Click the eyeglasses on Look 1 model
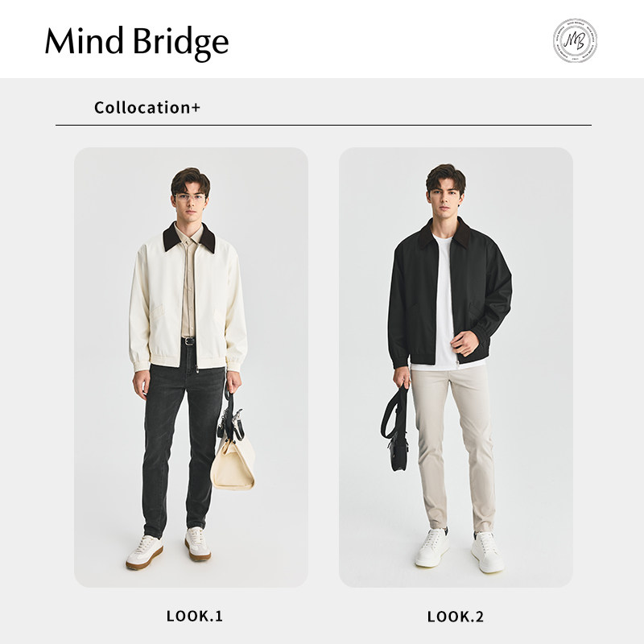This screenshot has width=644, height=644. tap(190, 197)
